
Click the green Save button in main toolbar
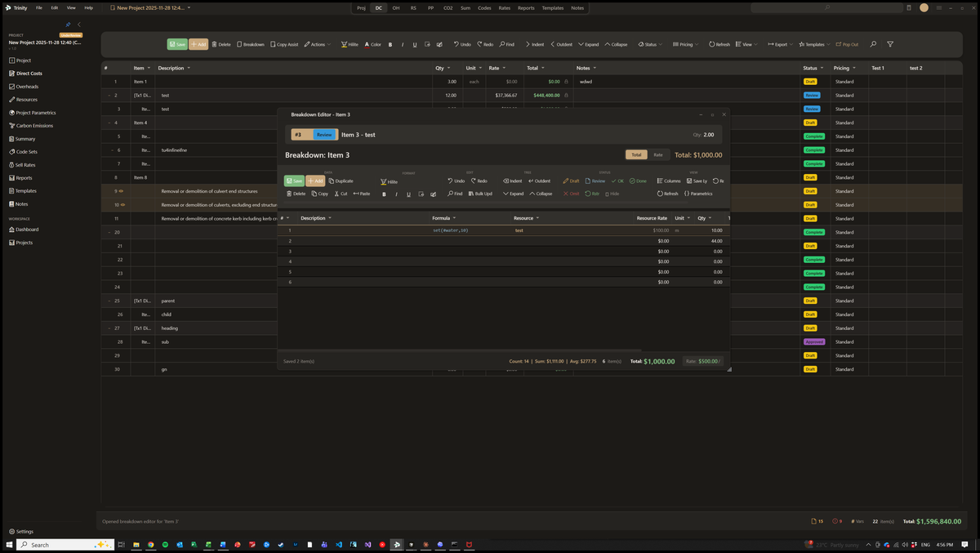(177, 44)
